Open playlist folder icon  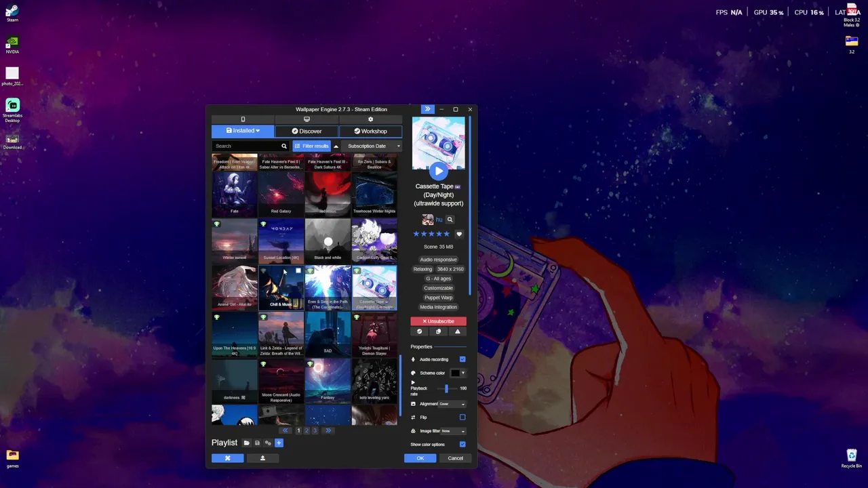tap(247, 443)
